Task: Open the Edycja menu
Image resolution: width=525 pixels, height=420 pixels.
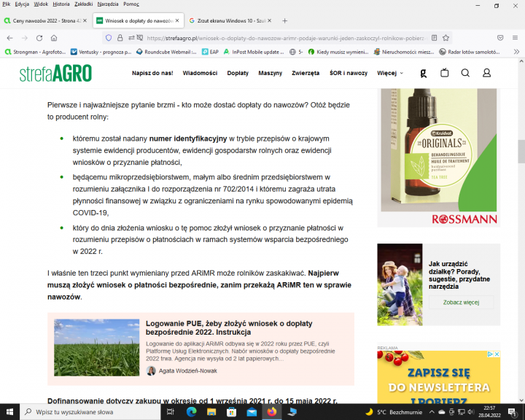Action: pyautogui.click(x=22, y=4)
